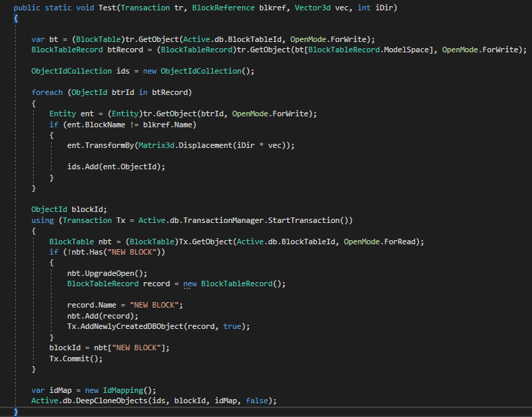Image resolution: width=532 pixels, height=417 pixels.
Task: Click the 'Vector3d' type in method parameters
Action: click(312, 8)
